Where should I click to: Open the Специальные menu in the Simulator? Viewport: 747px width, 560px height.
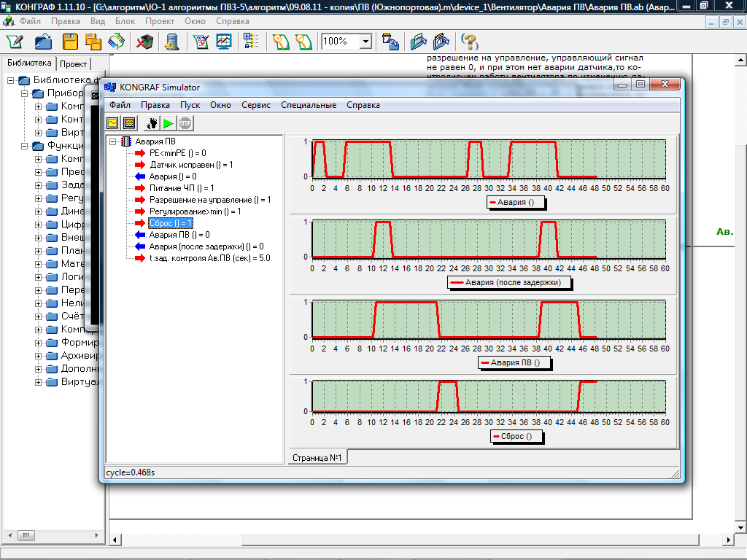tap(309, 105)
